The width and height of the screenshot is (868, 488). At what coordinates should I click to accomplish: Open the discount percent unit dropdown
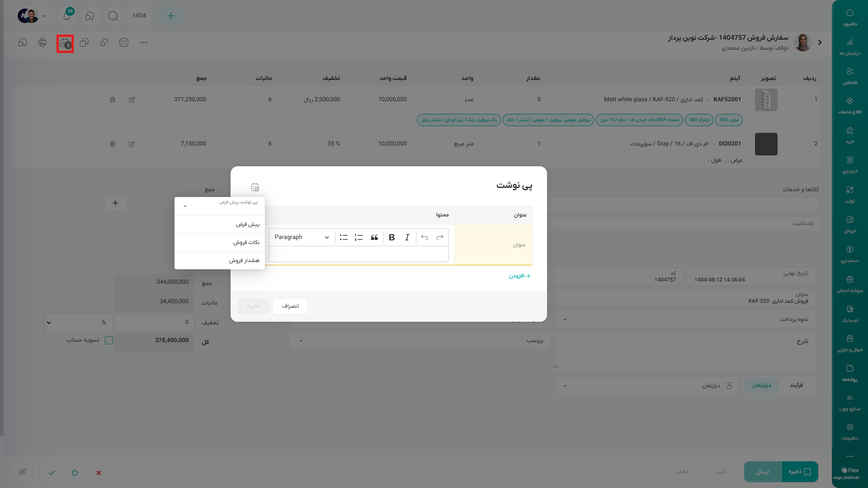(x=49, y=323)
